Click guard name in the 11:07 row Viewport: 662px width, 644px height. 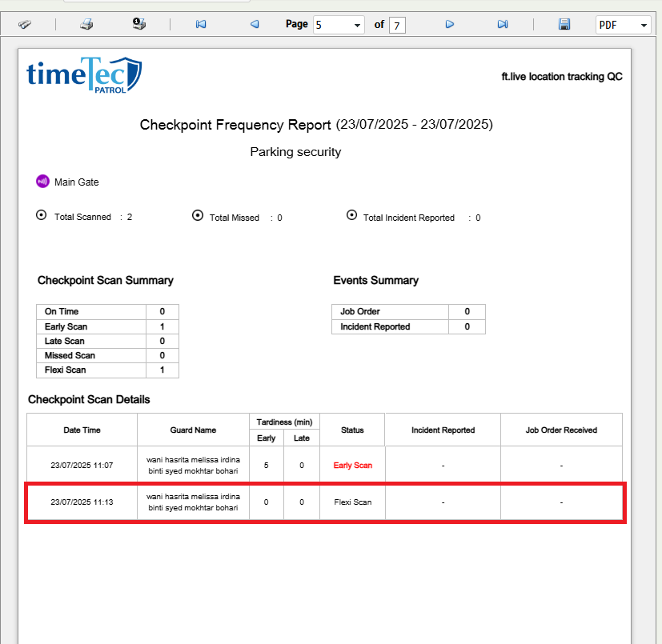click(x=193, y=465)
